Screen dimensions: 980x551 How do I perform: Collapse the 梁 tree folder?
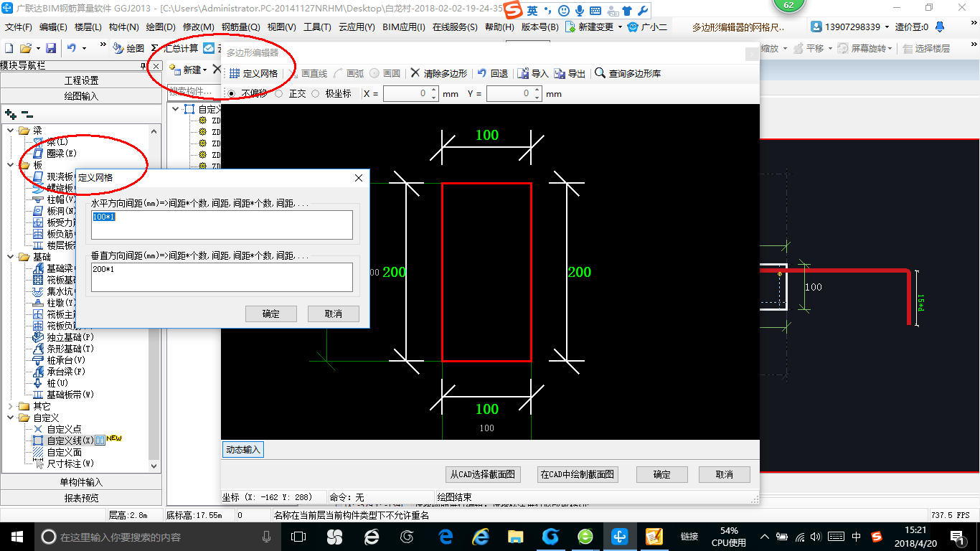10,131
